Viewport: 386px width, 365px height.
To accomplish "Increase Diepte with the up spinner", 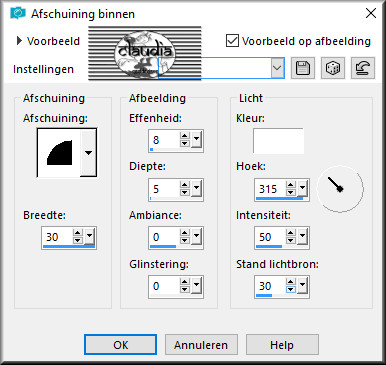I will (x=185, y=185).
